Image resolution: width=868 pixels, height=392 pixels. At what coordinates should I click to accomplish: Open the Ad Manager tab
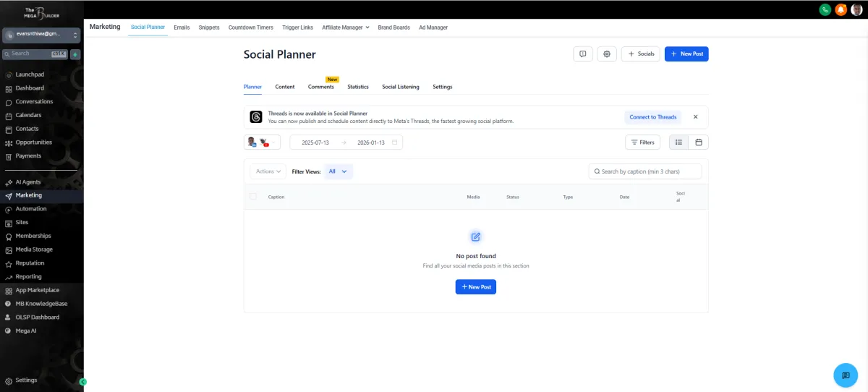[x=433, y=27]
